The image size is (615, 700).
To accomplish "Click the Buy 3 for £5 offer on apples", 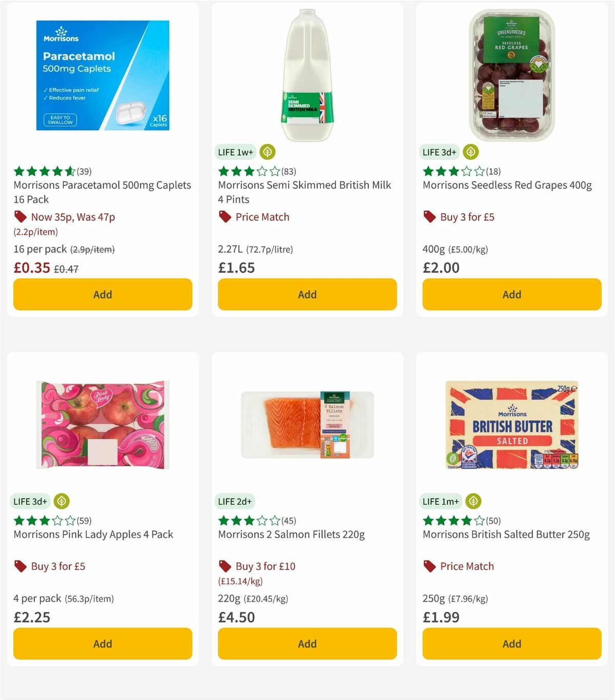I will click(x=58, y=566).
